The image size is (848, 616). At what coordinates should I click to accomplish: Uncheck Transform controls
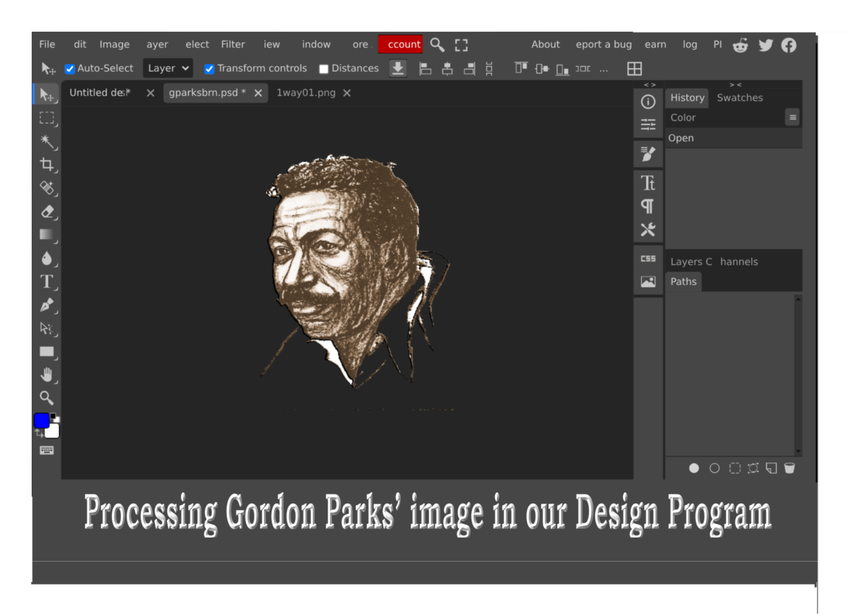[209, 69]
